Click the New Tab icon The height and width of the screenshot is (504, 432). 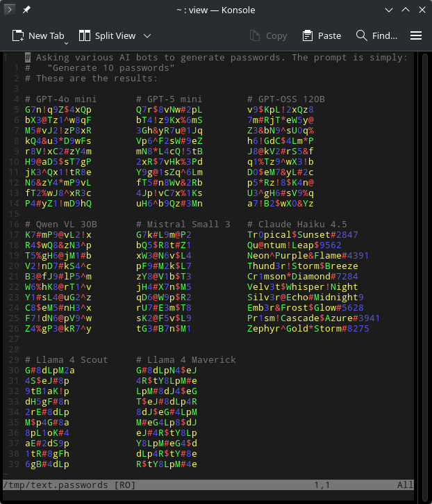point(19,35)
